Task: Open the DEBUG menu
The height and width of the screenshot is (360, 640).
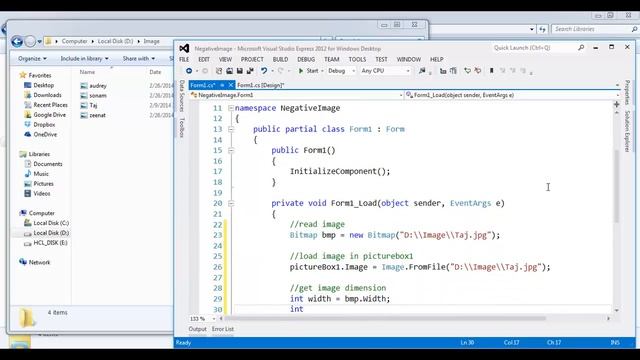Action: 306,59
